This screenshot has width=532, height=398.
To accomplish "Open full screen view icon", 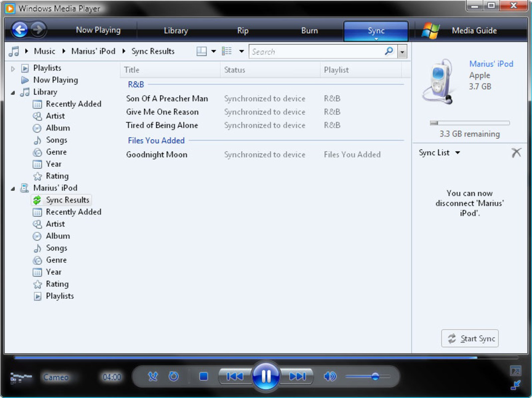I will pyautogui.click(x=516, y=371).
